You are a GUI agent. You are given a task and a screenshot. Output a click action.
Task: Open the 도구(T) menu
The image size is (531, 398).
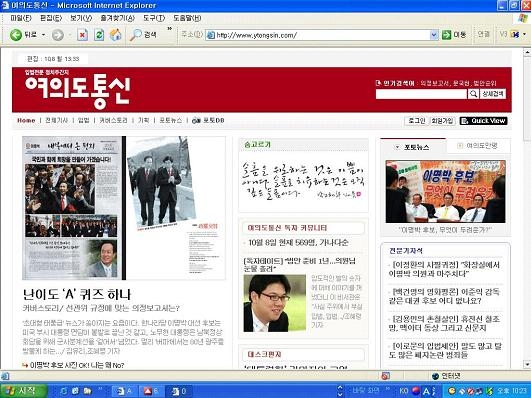click(154, 18)
